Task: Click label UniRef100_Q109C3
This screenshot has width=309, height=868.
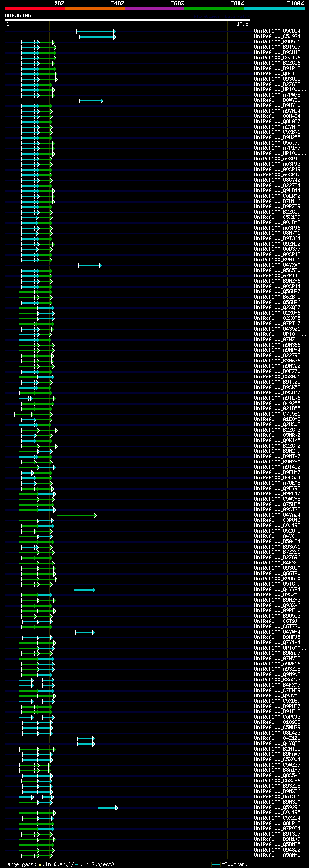Action: [x=277, y=723]
